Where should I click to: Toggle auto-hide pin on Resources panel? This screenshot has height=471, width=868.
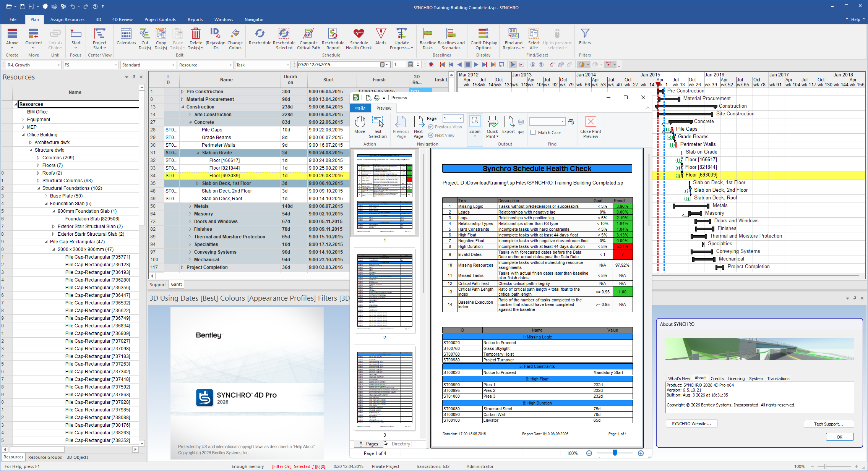pos(134,77)
